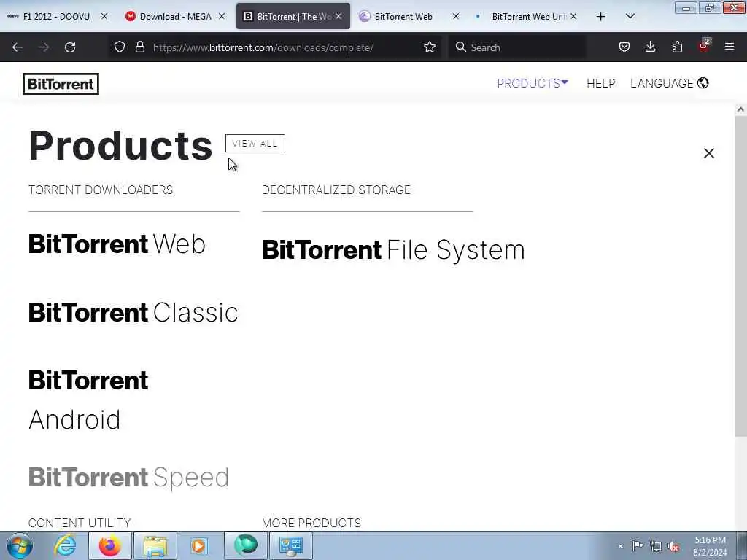Switch to the Download - MEGA tab
This screenshot has height=560, width=747.
click(x=175, y=17)
